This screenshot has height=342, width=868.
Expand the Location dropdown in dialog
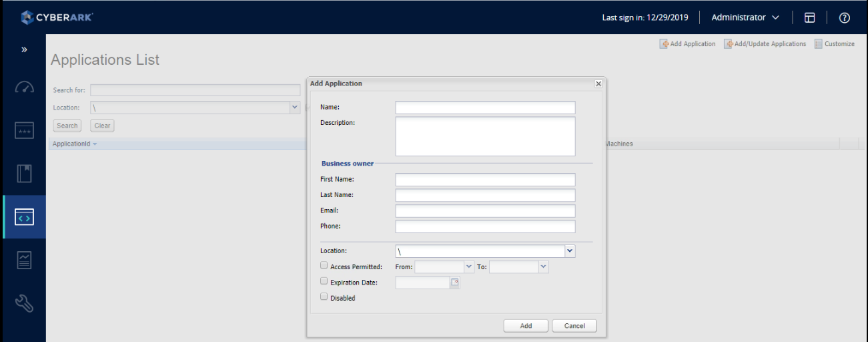coord(570,251)
